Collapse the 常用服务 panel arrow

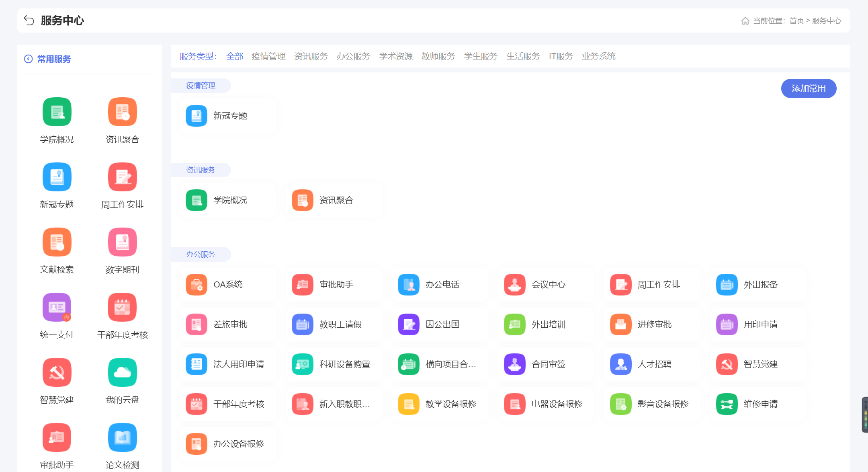tap(28, 59)
